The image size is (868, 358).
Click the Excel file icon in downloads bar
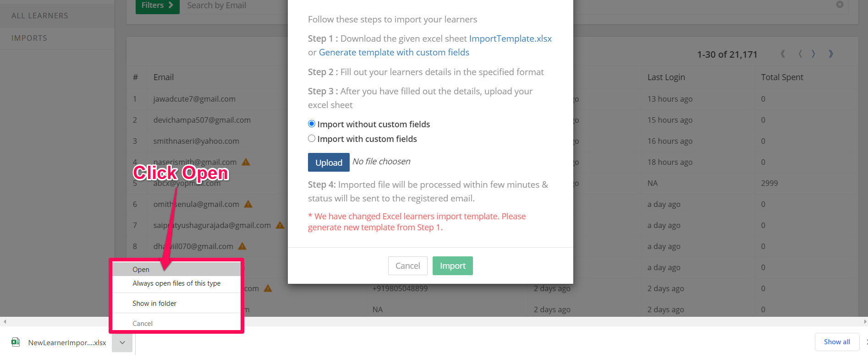click(x=16, y=342)
